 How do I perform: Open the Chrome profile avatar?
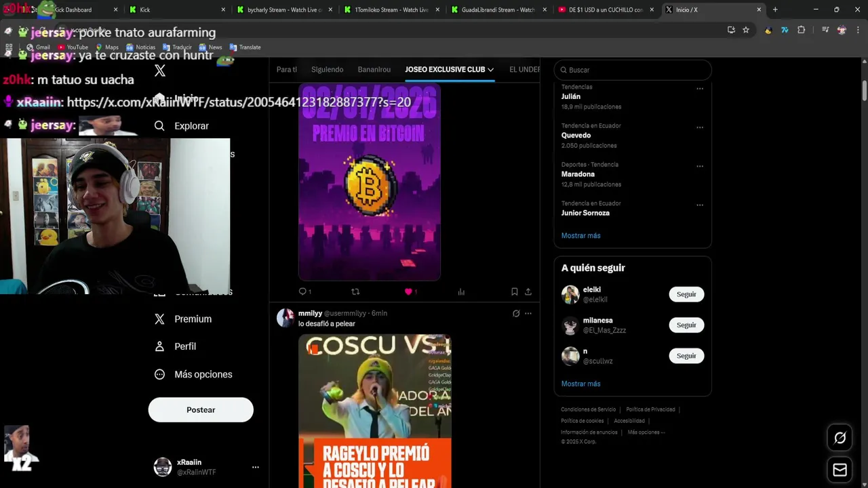[842, 30]
